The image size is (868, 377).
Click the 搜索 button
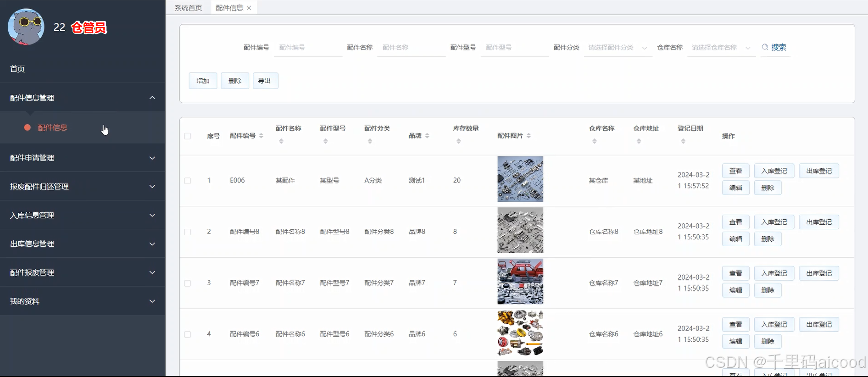(x=775, y=47)
